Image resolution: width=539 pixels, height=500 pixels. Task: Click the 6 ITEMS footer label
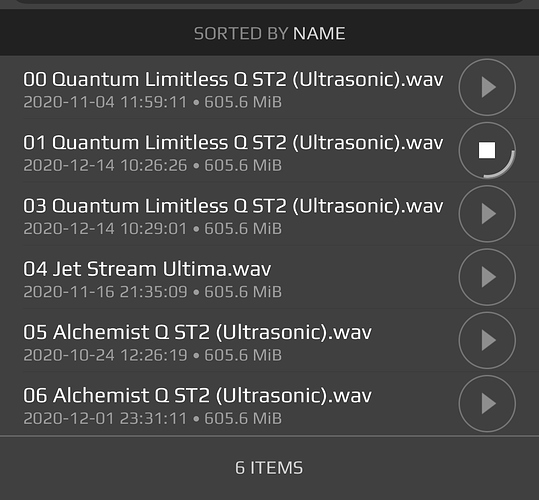[269, 468]
